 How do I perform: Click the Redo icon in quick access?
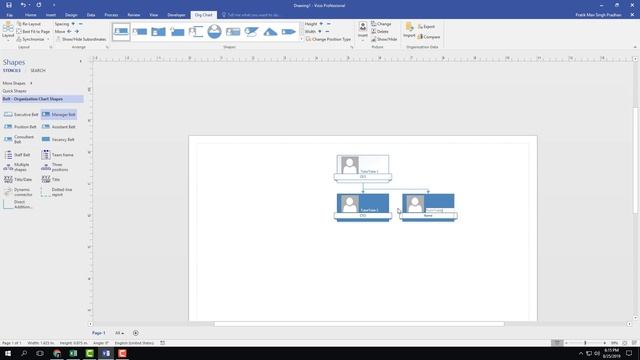(x=39, y=5)
